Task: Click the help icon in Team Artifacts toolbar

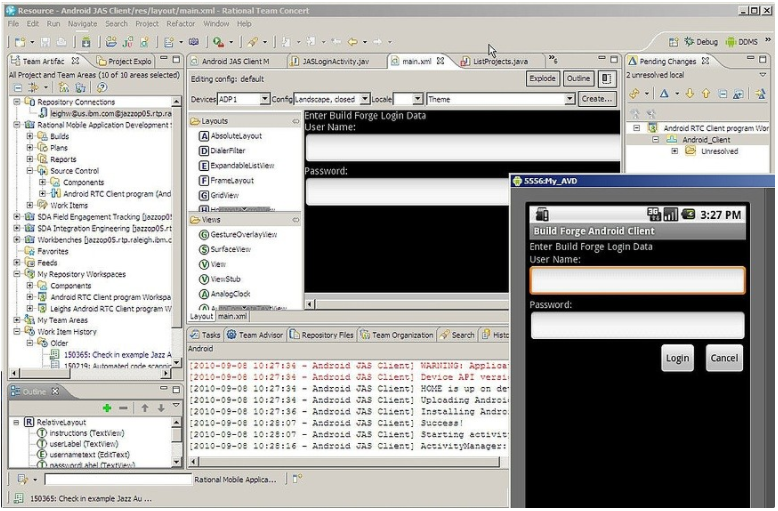Action: pos(101,88)
